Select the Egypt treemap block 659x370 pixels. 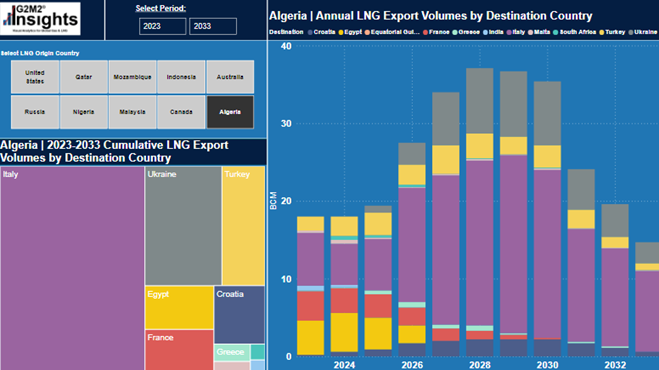pos(179,307)
